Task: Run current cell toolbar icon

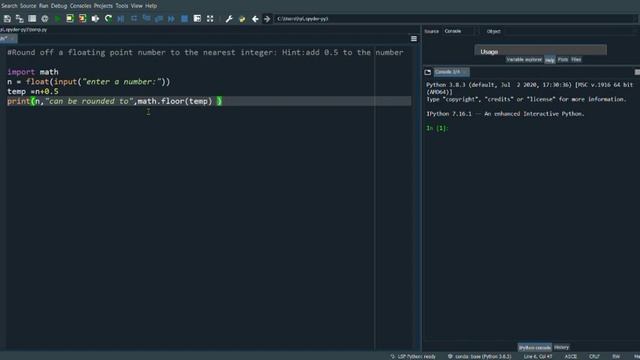Action: point(70,19)
